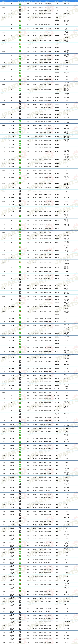78x644 pixels.
Task: Click the ON diesel icon in Audi A2 ANY row
Action: click(x=20, y=10)
